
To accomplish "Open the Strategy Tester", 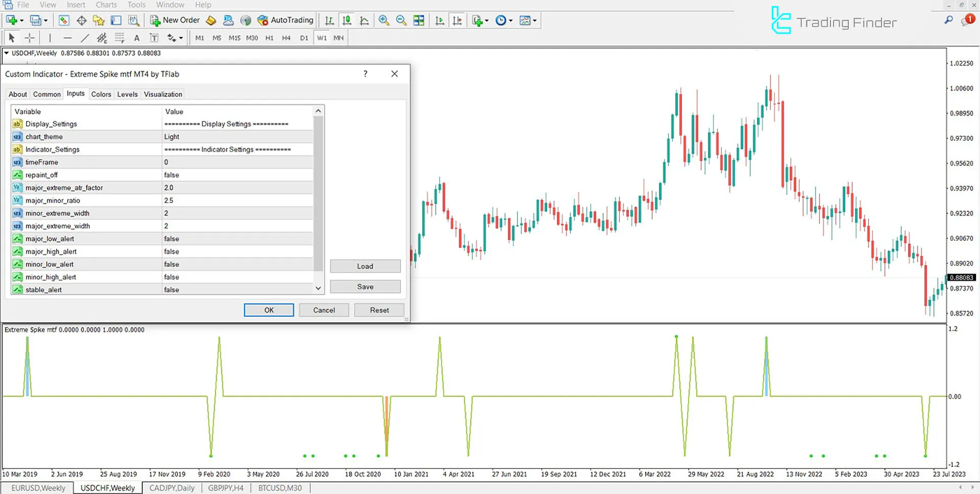I will point(134,20).
